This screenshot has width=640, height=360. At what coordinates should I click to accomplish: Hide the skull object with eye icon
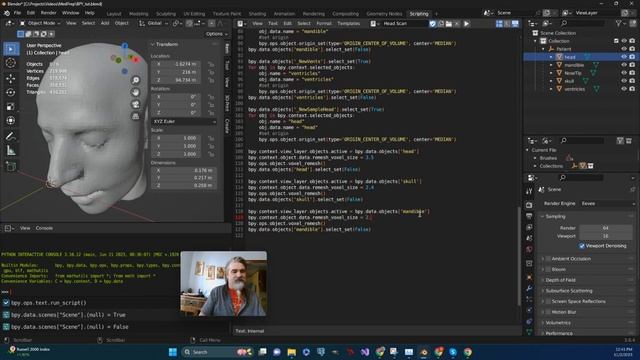[624, 81]
